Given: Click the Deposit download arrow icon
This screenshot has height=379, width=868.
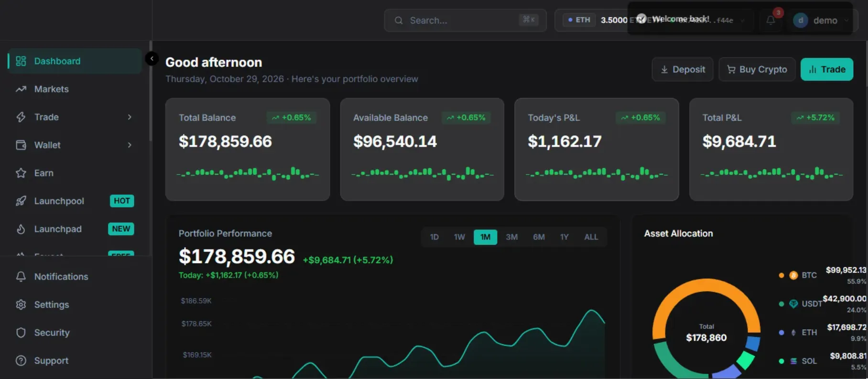Looking at the screenshot, I should [x=664, y=70].
